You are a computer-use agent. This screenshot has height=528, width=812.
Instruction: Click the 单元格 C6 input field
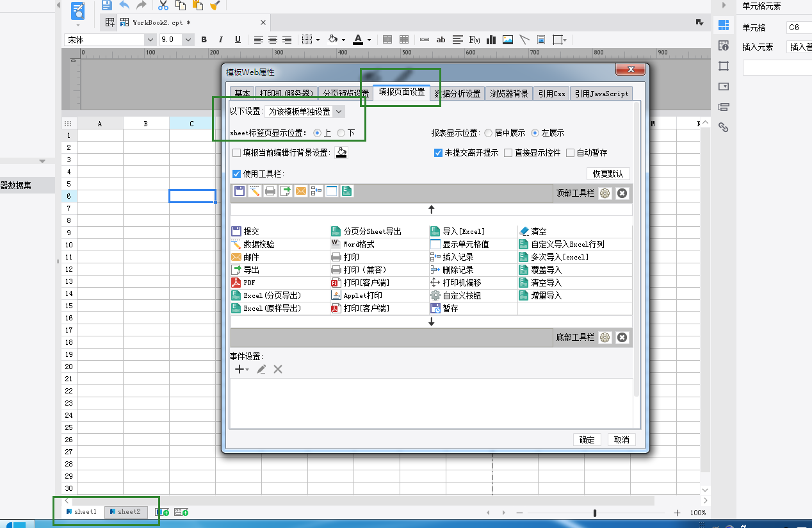[x=799, y=28]
